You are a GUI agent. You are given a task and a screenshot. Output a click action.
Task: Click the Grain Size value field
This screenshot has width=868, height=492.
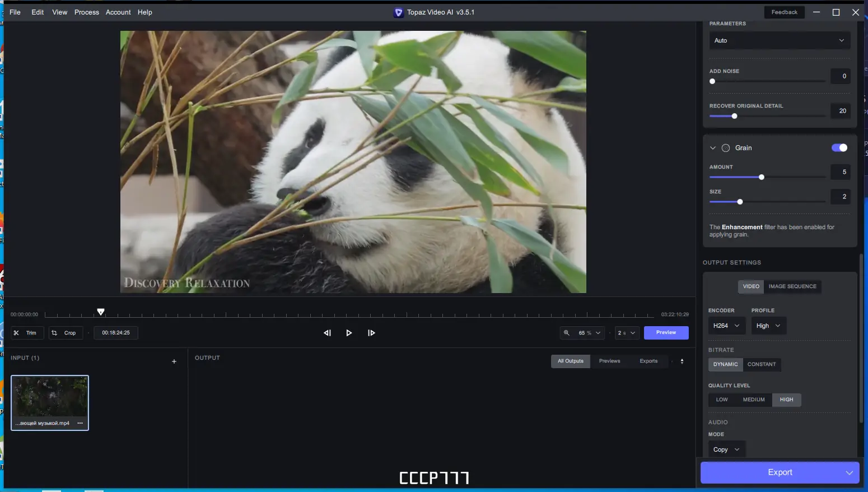pyautogui.click(x=841, y=197)
